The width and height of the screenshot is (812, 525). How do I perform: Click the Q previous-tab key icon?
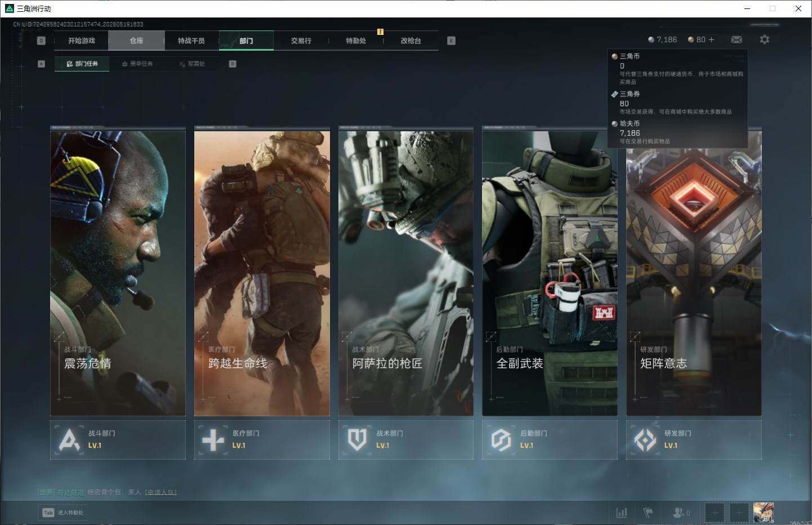pyautogui.click(x=41, y=41)
